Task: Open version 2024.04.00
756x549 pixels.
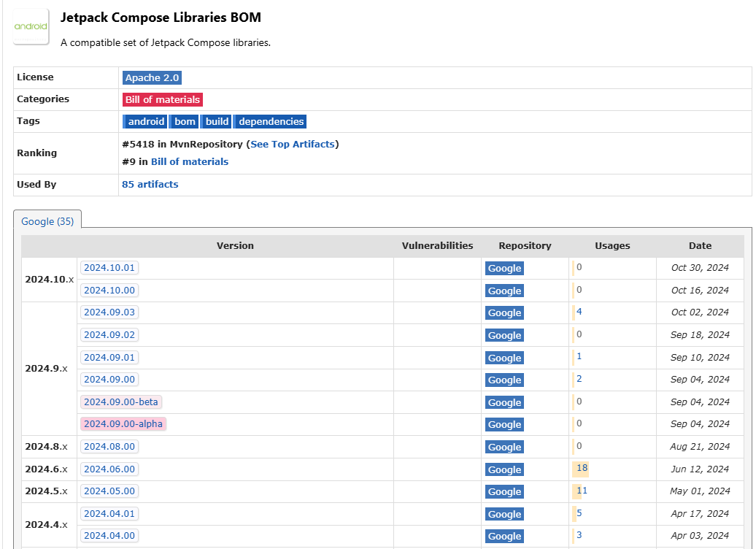Action: click(109, 535)
